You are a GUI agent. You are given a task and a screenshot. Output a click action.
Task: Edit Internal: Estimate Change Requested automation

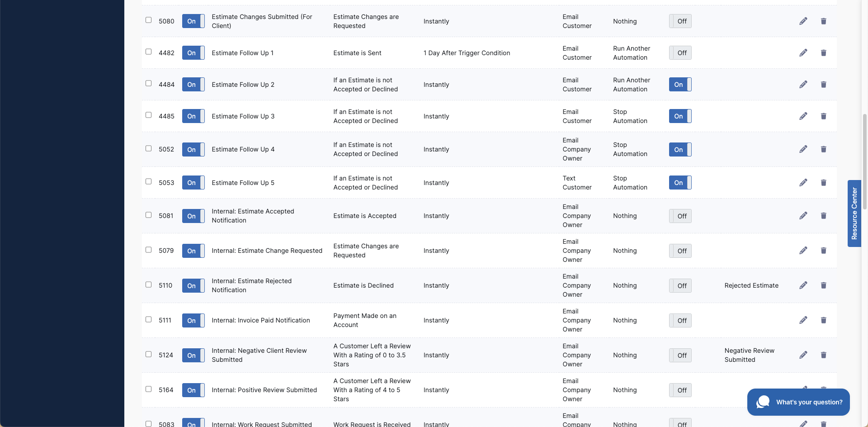coord(803,251)
